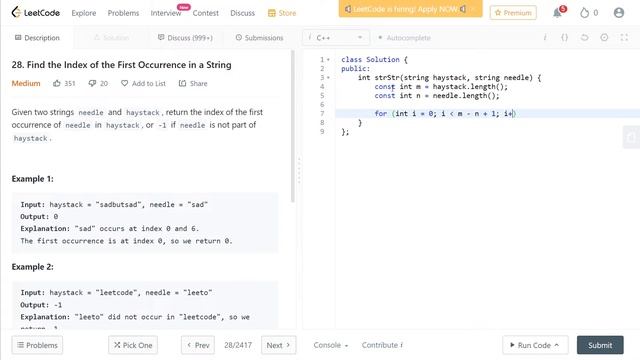
Task: Click Example 2 heading
Action: click(32, 267)
